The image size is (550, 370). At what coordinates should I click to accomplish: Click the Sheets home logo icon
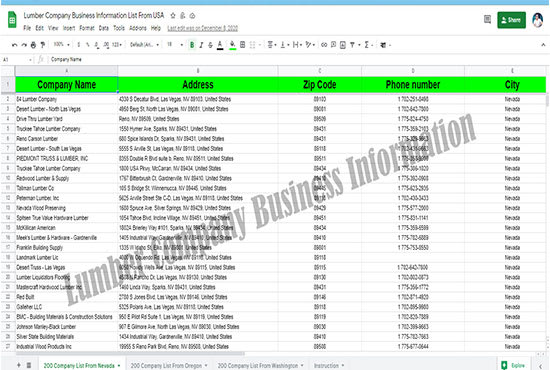(x=12, y=20)
